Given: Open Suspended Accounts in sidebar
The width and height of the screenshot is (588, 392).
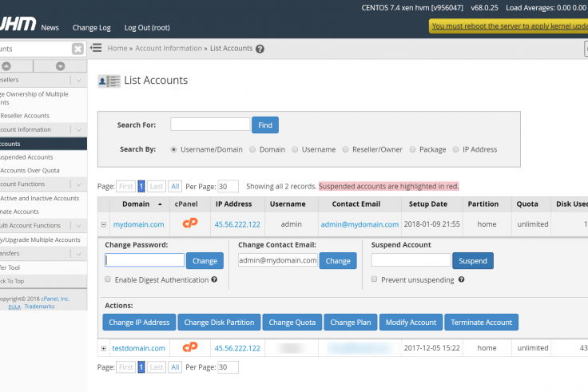Looking at the screenshot, I should pos(26,157).
